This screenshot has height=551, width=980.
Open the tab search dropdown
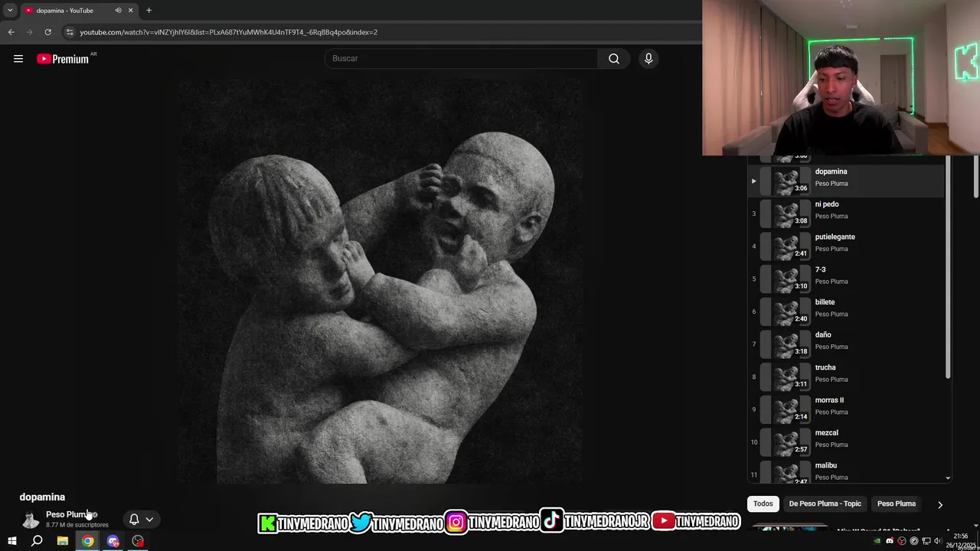(x=10, y=10)
